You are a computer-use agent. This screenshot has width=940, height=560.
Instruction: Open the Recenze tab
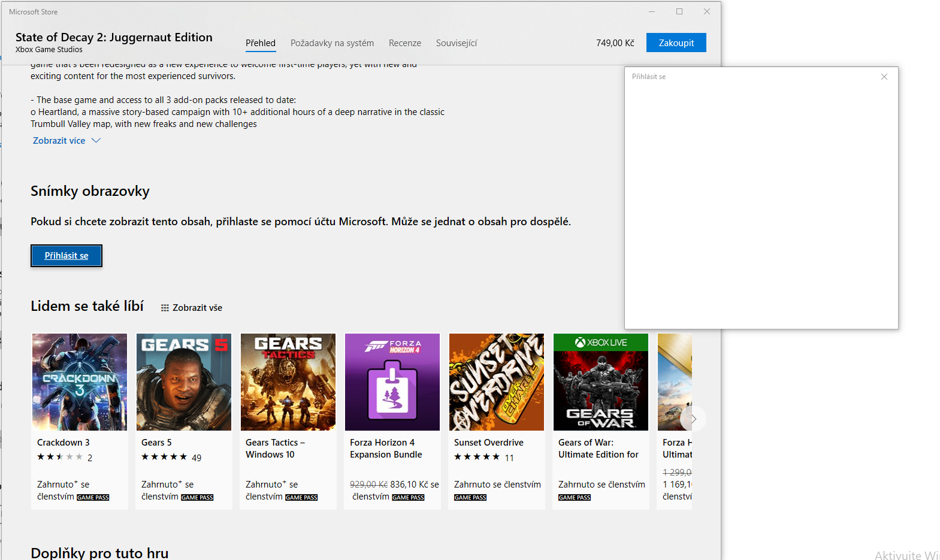[405, 43]
